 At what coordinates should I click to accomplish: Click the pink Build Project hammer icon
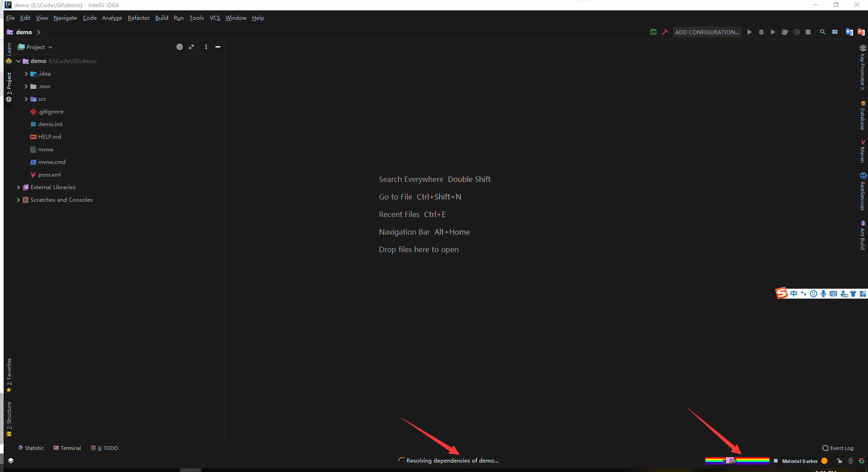click(x=665, y=32)
